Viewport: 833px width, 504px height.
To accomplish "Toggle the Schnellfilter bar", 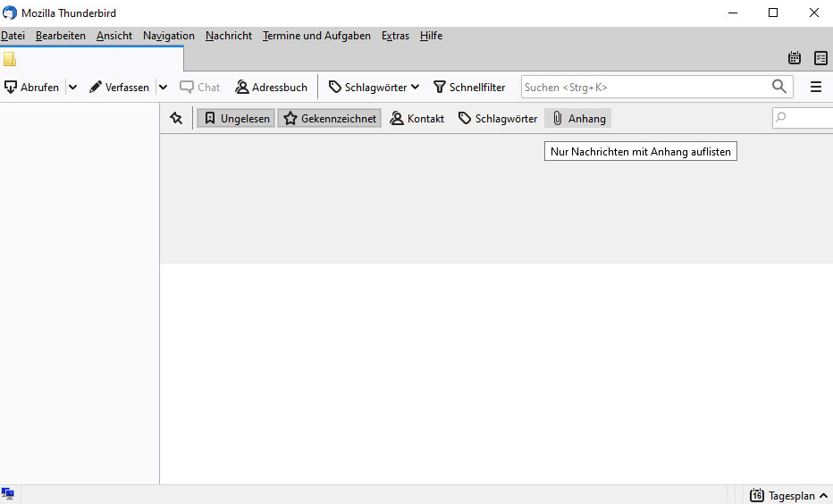I will click(469, 87).
